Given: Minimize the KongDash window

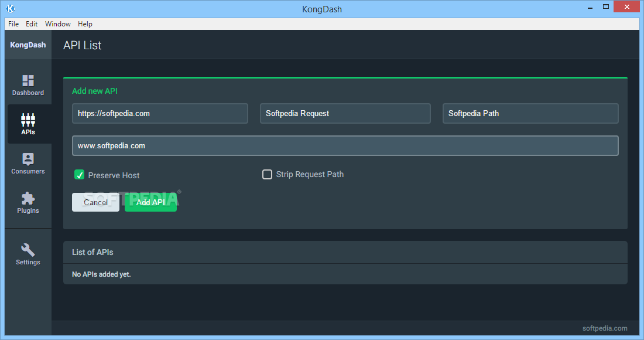Looking at the screenshot, I should [590, 7].
